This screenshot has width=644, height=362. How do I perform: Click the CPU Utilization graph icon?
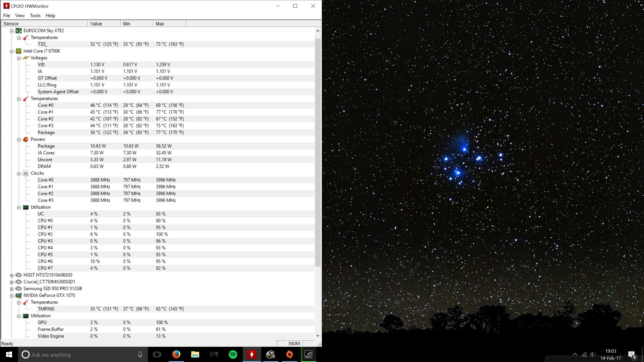pos(26,207)
